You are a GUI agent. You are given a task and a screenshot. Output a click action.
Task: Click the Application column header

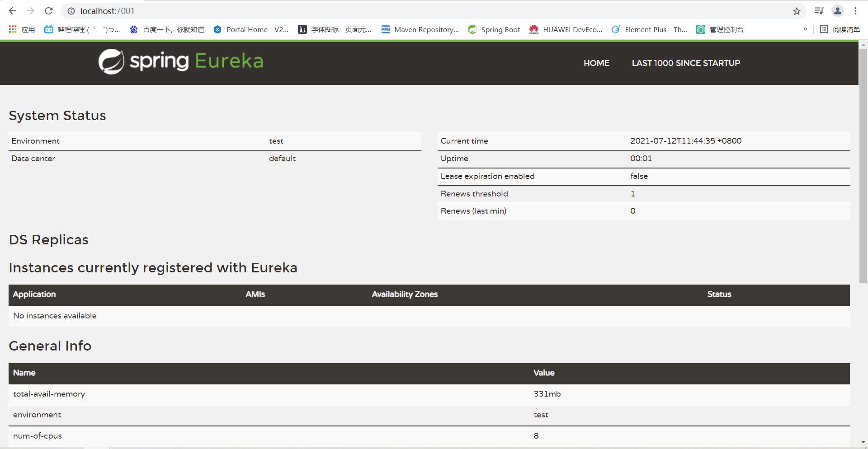tap(34, 294)
